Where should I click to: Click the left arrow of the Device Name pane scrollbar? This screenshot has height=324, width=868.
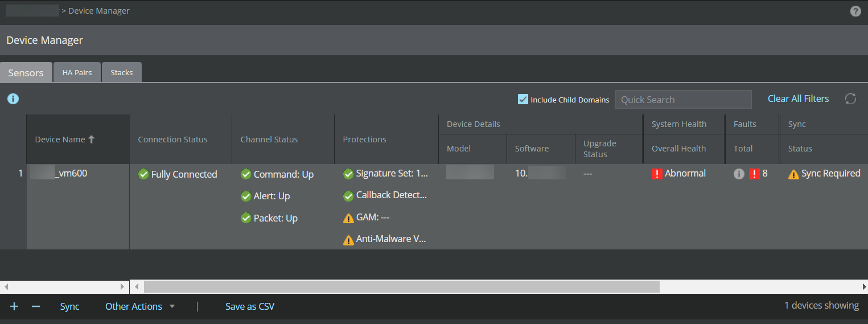pyautogui.click(x=6, y=286)
